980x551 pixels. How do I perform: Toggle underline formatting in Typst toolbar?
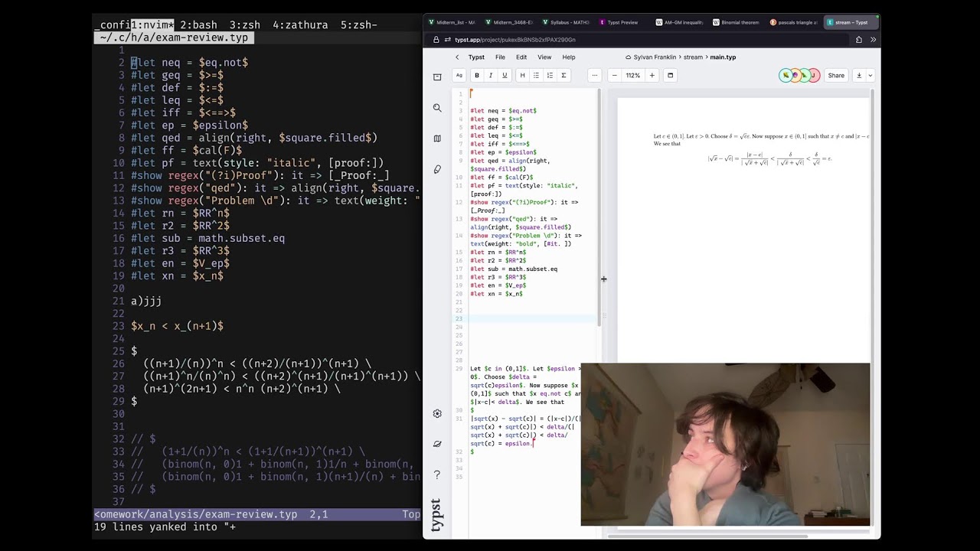pyautogui.click(x=505, y=75)
